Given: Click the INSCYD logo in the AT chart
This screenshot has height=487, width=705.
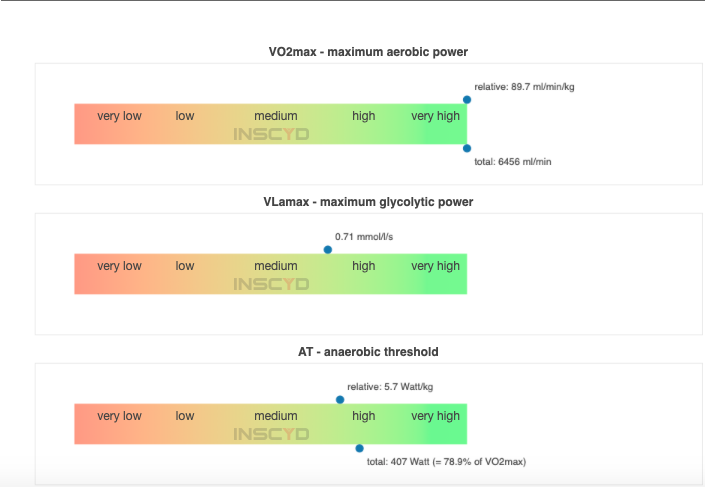Looking at the screenshot, I should pos(271,434).
